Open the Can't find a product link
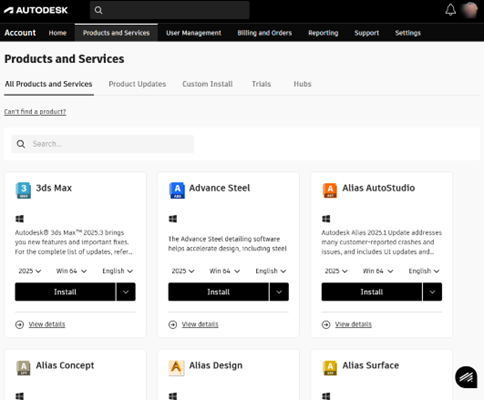Viewport: 484px width, 400px height. pyautogui.click(x=35, y=112)
